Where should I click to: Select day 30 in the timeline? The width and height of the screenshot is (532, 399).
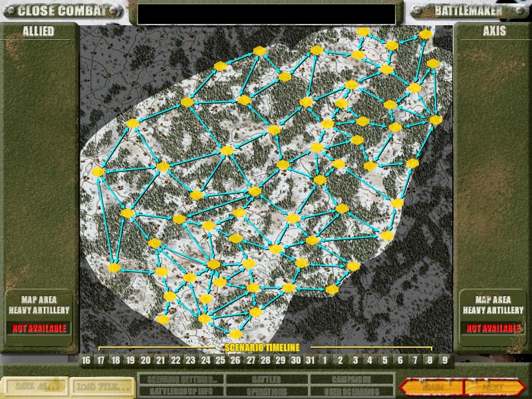pyautogui.click(x=295, y=360)
